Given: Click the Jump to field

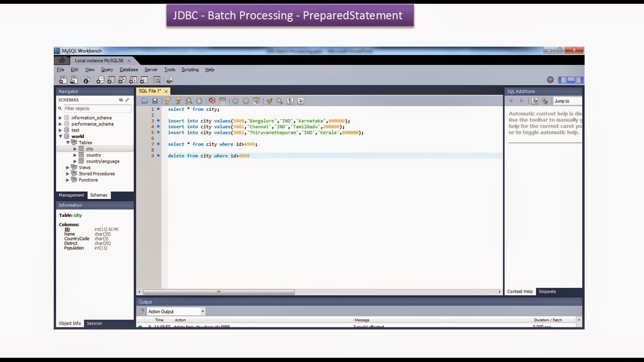Looking at the screenshot, I should pos(568,101).
